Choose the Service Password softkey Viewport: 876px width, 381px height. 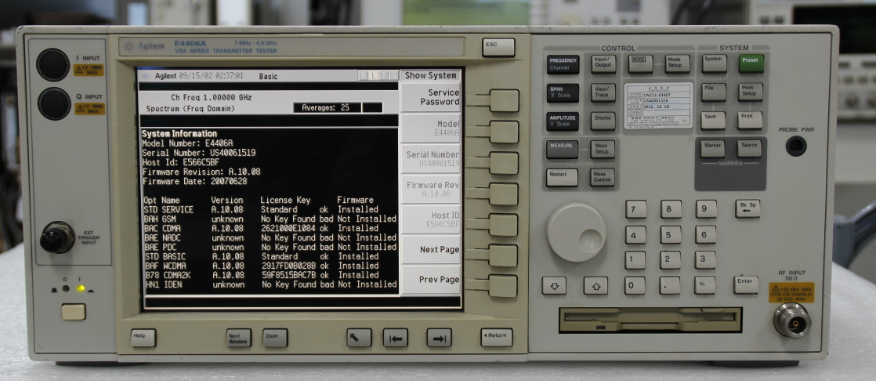tap(431, 97)
